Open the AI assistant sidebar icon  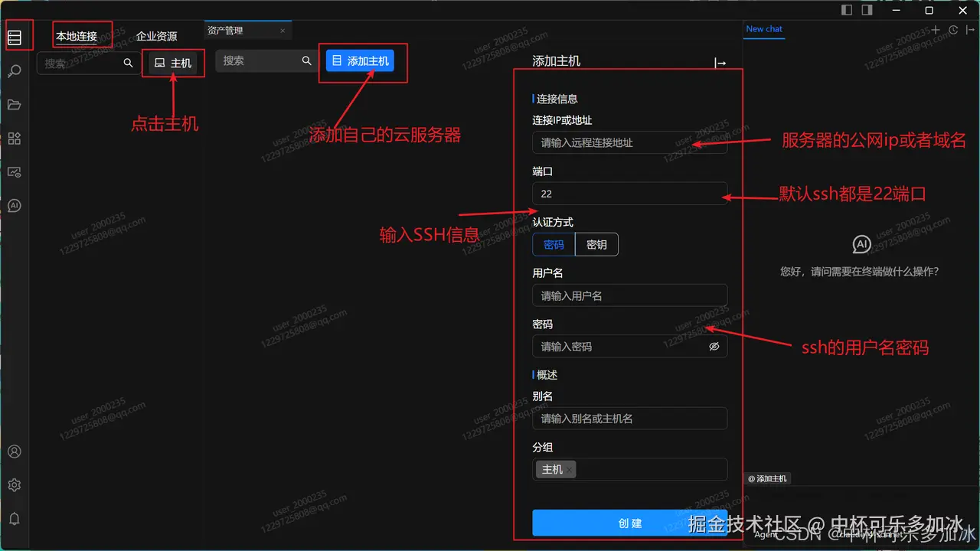15,205
